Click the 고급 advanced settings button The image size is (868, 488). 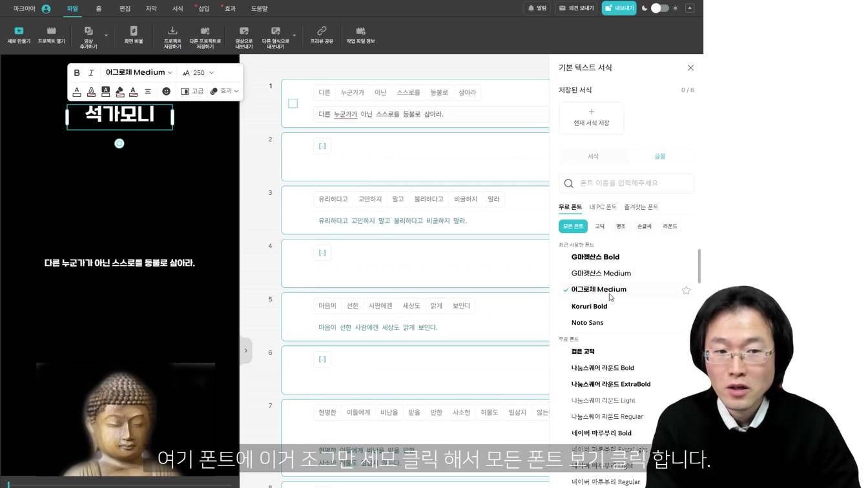tap(192, 92)
